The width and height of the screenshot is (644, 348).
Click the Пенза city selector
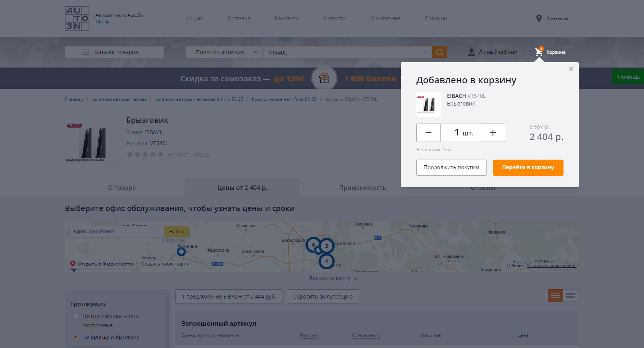point(102,22)
